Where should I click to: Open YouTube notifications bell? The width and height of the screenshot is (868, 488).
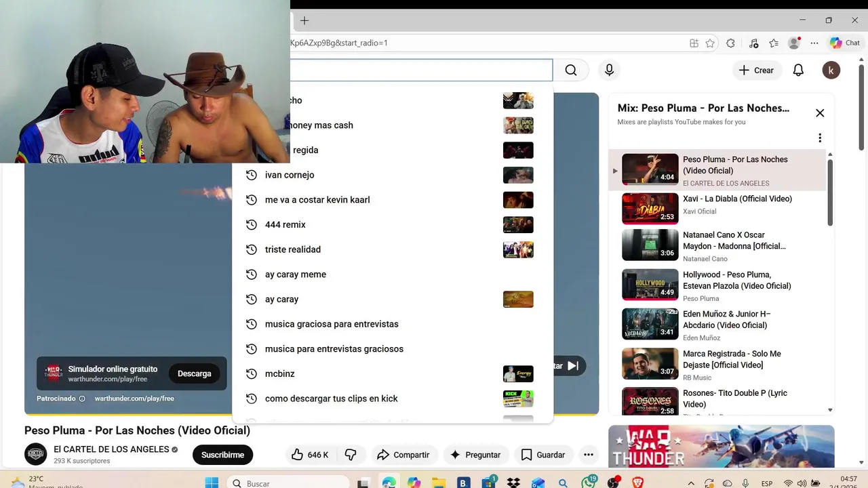pos(798,70)
